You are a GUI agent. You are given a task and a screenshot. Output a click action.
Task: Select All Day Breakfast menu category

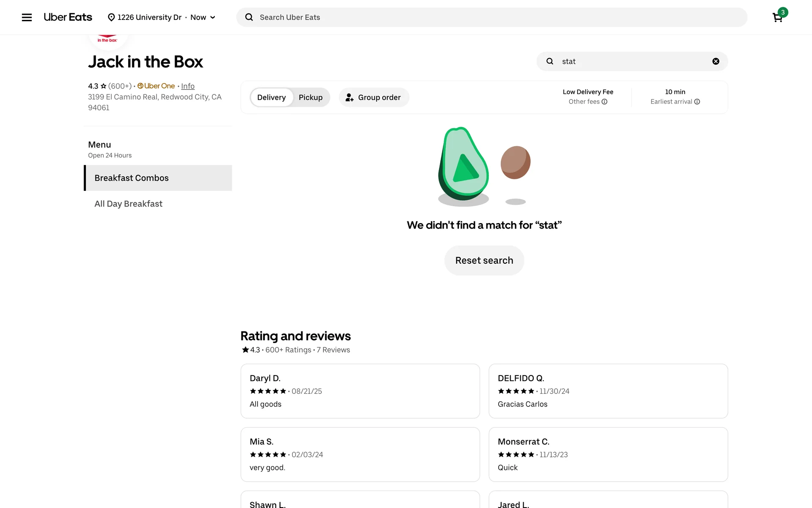tap(129, 204)
